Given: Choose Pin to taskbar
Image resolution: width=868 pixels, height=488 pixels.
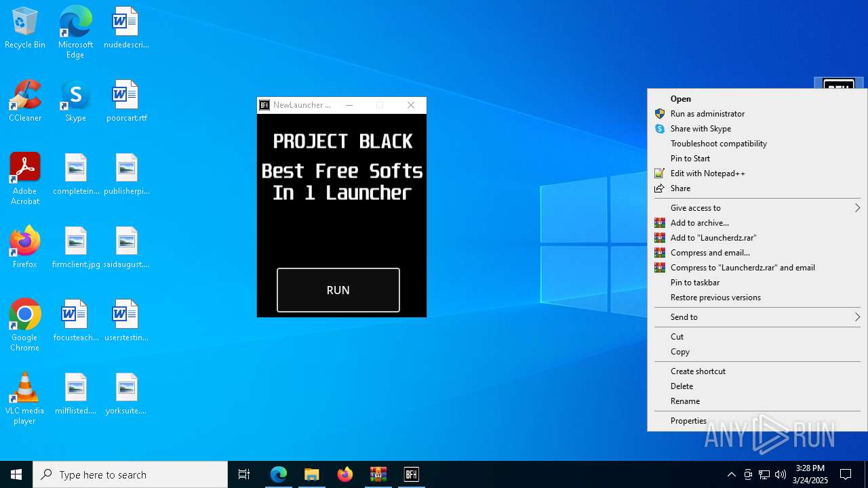Looking at the screenshot, I should point(757,283).
